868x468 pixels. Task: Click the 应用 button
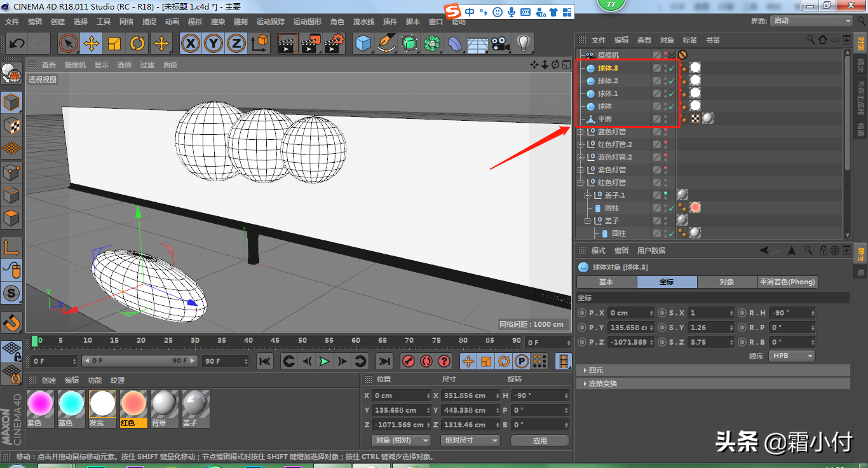[540, 440]
